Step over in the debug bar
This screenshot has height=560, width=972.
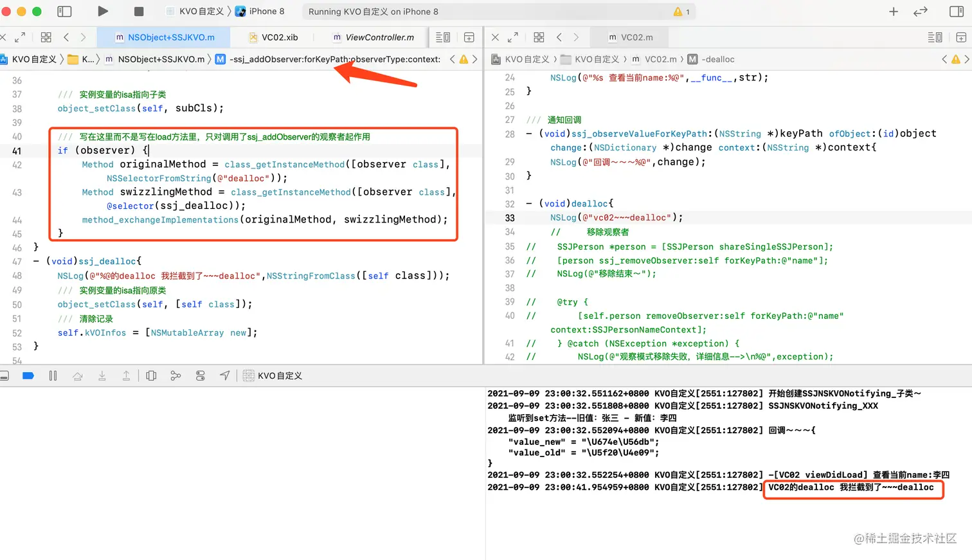coord(78,375)
